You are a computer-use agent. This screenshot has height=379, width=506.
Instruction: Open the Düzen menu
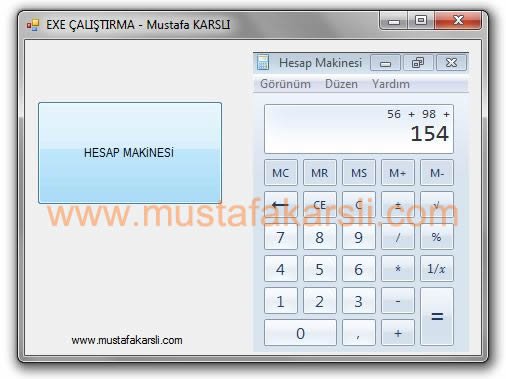[x=341, y=84]
